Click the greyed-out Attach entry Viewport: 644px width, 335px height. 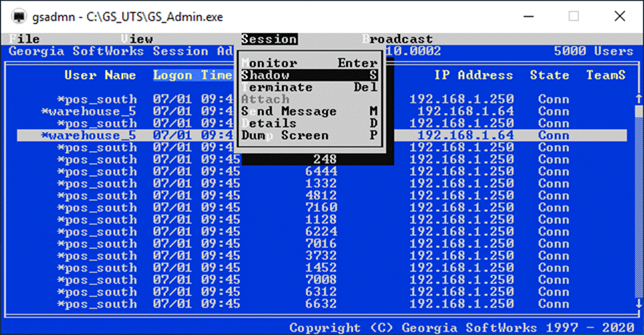pyautogui.click(x=265, y=99)
